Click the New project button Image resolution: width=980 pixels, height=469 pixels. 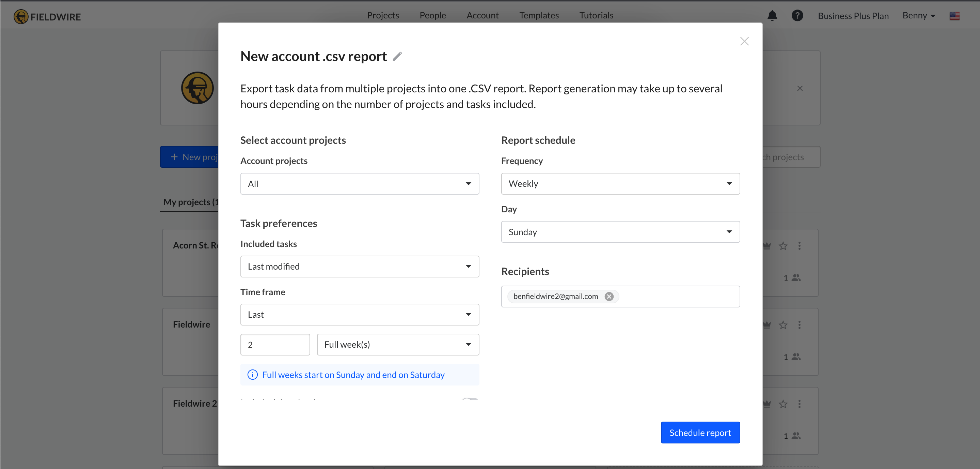tap(189, 157)
